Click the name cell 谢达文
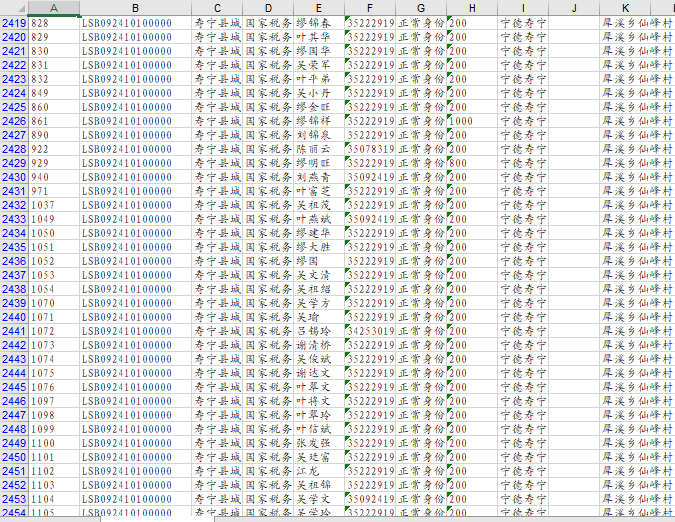Image resolution: width=675 pixels, height=522 pixels. 319,373
